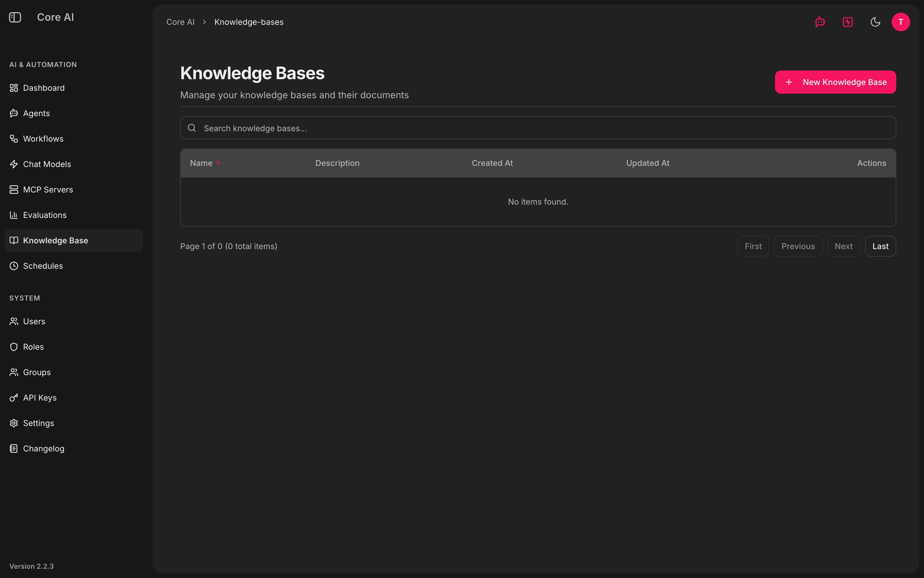Image resolution: width=924 pixels, height=578 pixels.
Task: Click the Chat Models lightning icon
Action: [x=14, y=164]
